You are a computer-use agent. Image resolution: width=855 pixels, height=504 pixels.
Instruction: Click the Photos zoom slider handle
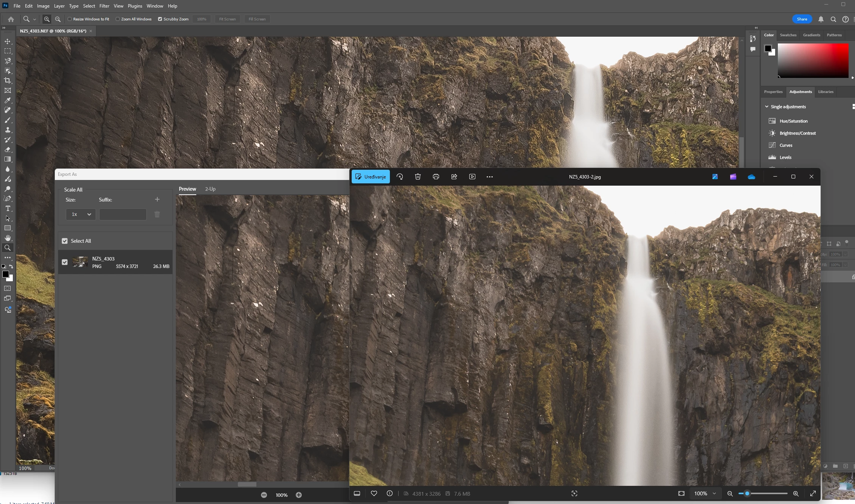[747, 493]
